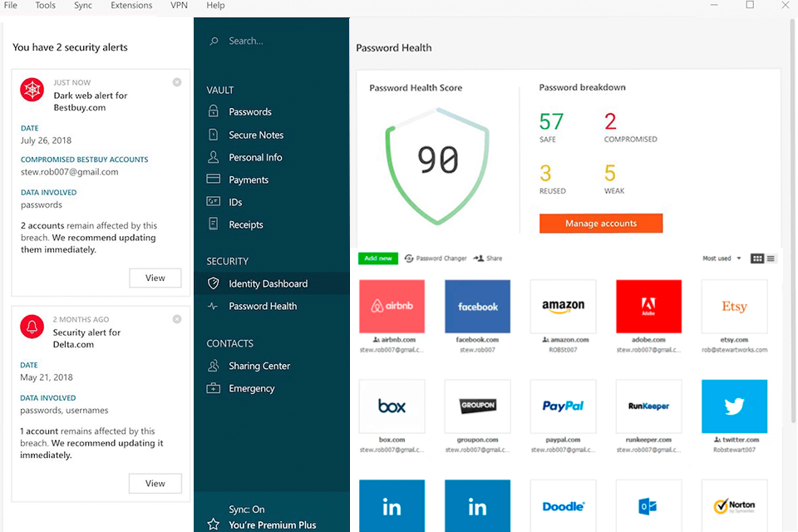Open the Tools menu
The image size is (798, 532).
click(46, 6)
